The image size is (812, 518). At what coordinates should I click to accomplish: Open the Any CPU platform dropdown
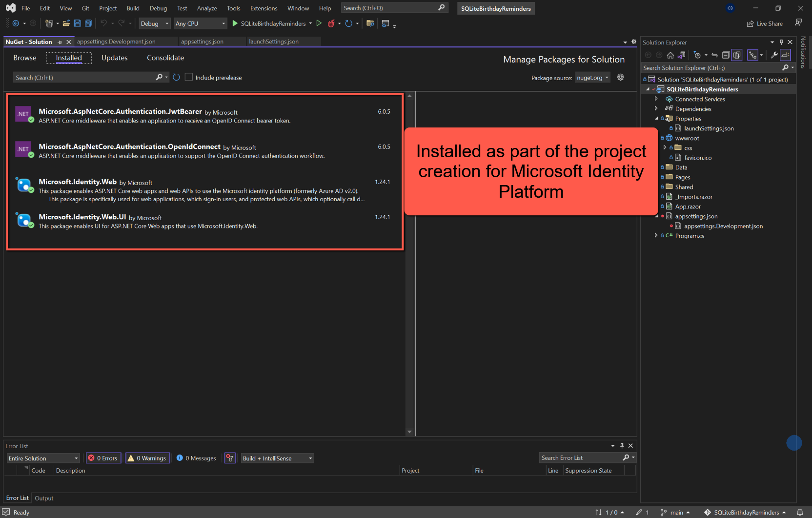tap(200, 23)
